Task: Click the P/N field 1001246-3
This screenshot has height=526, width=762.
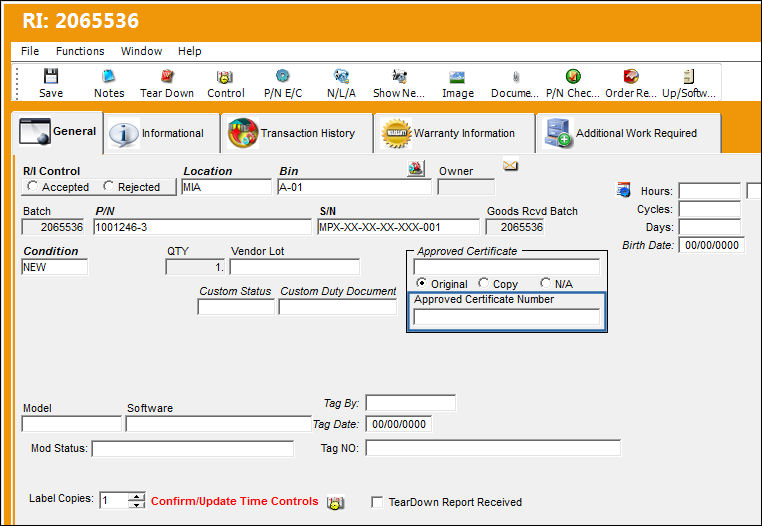Action: [x=202, y=227]
